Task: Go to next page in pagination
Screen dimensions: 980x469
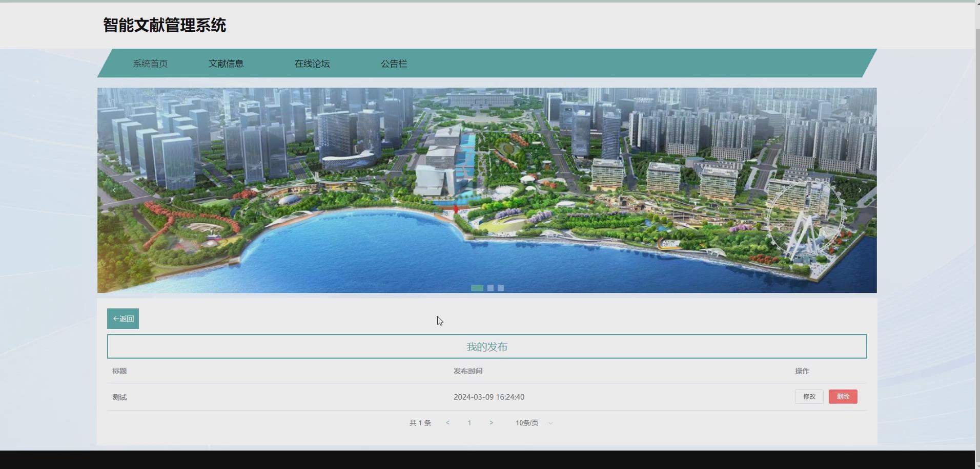Action: (x=491, y=422)
